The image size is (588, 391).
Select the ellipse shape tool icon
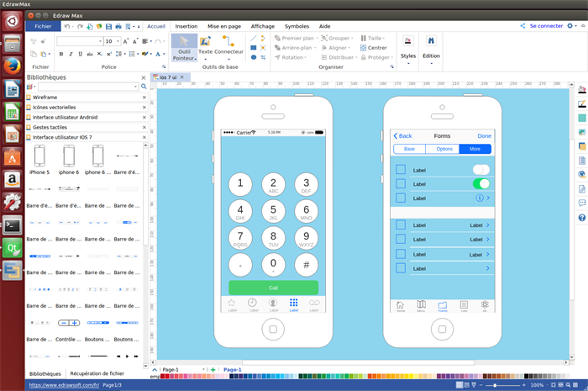pos(254,57)
